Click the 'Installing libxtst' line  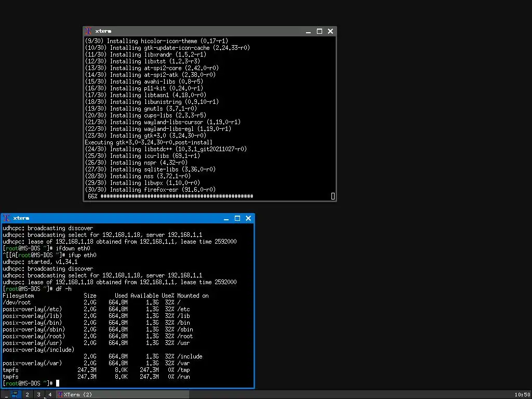pyautogui.click(x=142, y=61)
